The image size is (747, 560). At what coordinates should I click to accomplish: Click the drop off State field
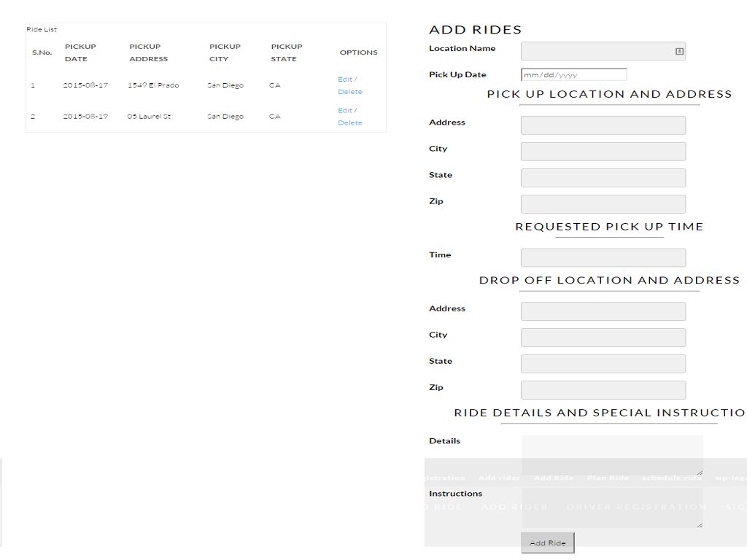pos(603,364)
